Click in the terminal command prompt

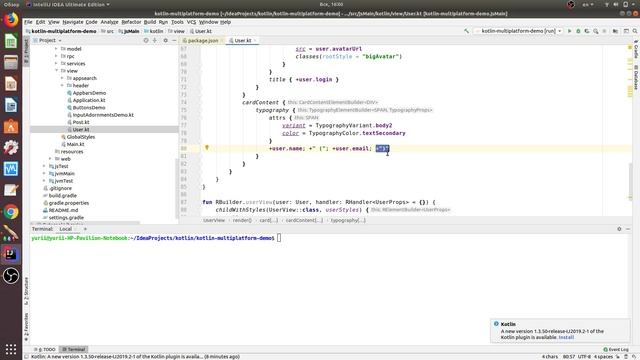279,238
